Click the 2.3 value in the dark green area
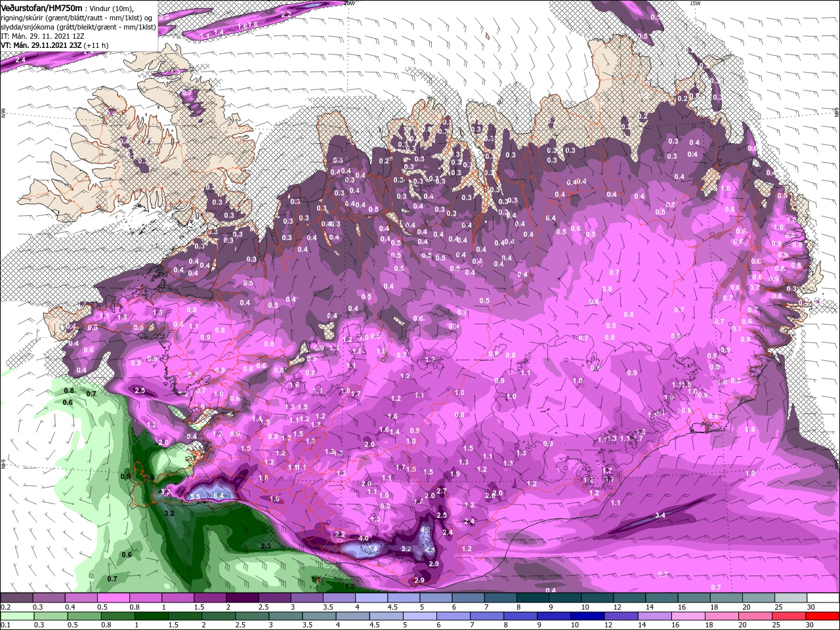This screenshot has height=630, width=840. [x=266, y=546]
